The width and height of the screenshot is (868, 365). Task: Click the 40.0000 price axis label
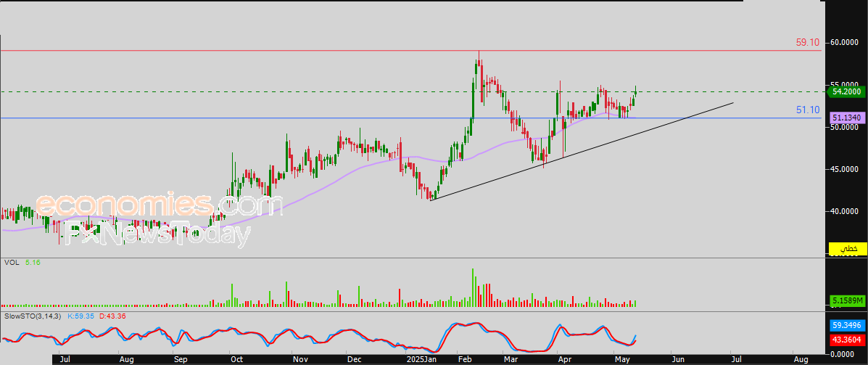[x=844, y=212]
